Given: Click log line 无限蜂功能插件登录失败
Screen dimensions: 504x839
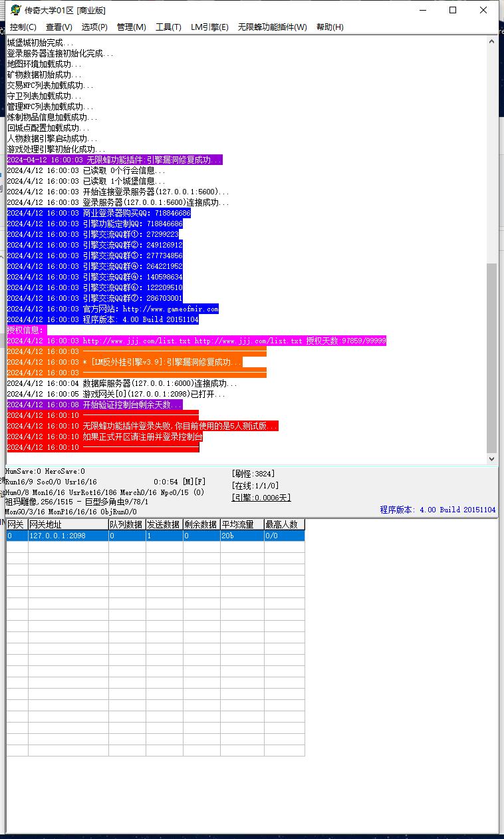Looking at the screenshot, I should (142, 426).
